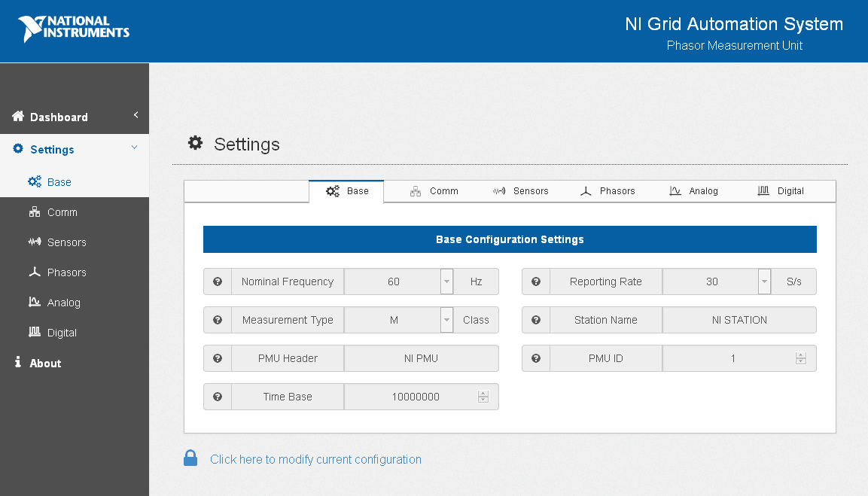
Task: Click link to modify current configuration
Action: point(315,459)
